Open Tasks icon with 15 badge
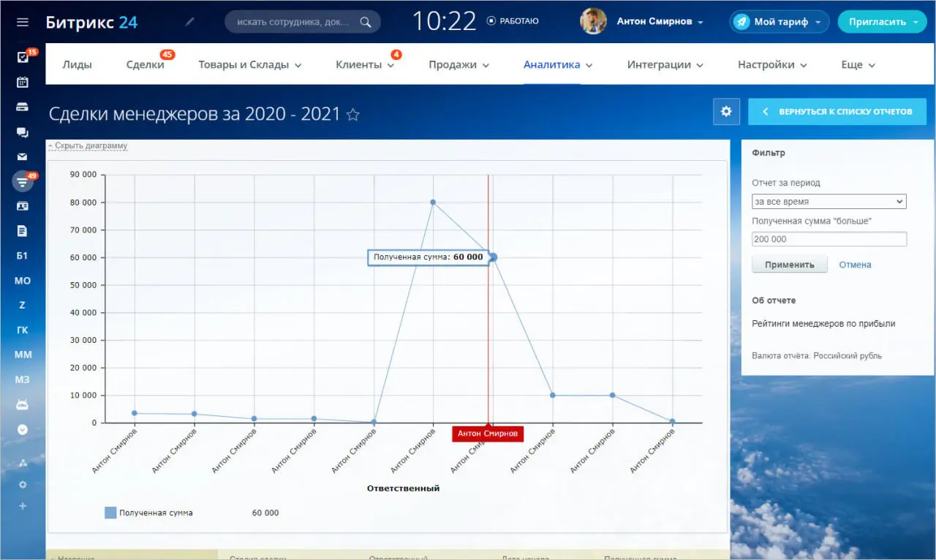Image resolution: width=936 pixels, height=560 pixels. pos(23,58)
